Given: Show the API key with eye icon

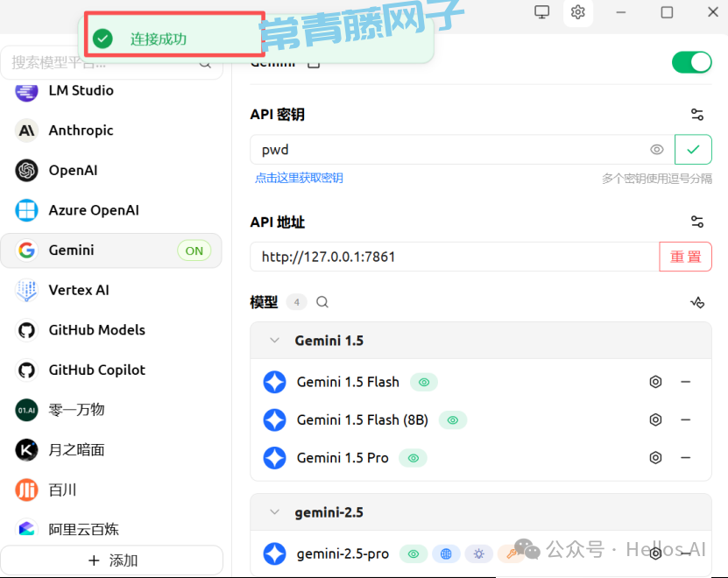Looking at the screenshot, I should pos(657,150).
